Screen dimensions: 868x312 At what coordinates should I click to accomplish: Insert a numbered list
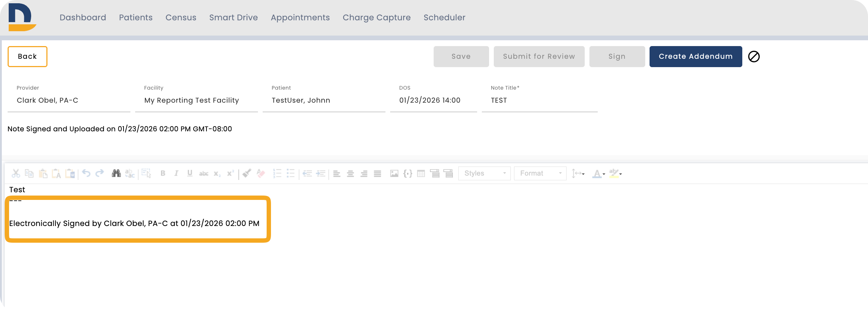(277, 173)
